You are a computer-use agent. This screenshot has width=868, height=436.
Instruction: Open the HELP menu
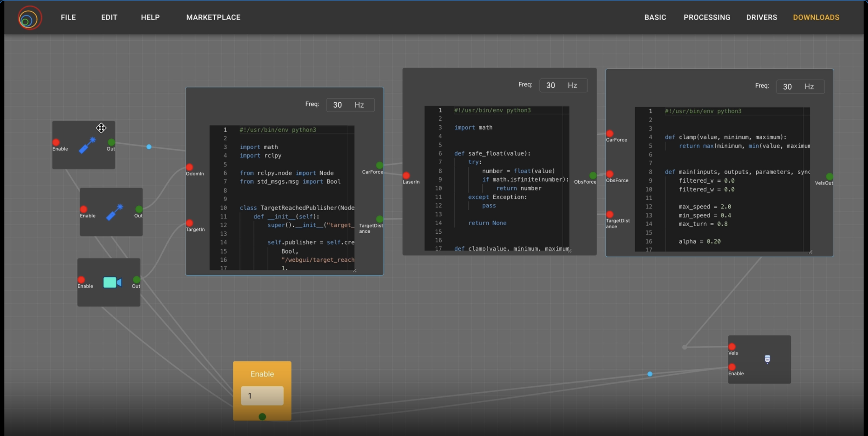click(150, 17)
